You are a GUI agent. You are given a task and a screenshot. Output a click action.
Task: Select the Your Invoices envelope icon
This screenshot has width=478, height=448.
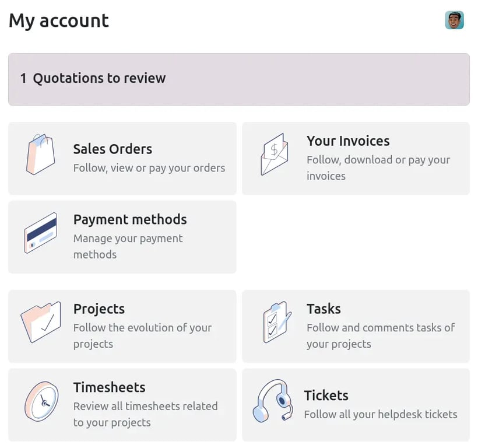(x=274, y=153)
